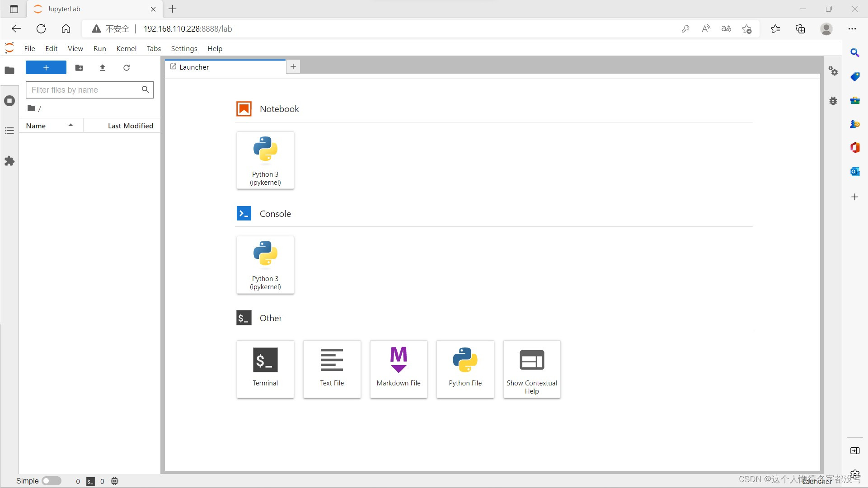Screen dimensions: 868x488
Task: Create a new Python File
Action: pyautogui.click(x=465, y=369)
